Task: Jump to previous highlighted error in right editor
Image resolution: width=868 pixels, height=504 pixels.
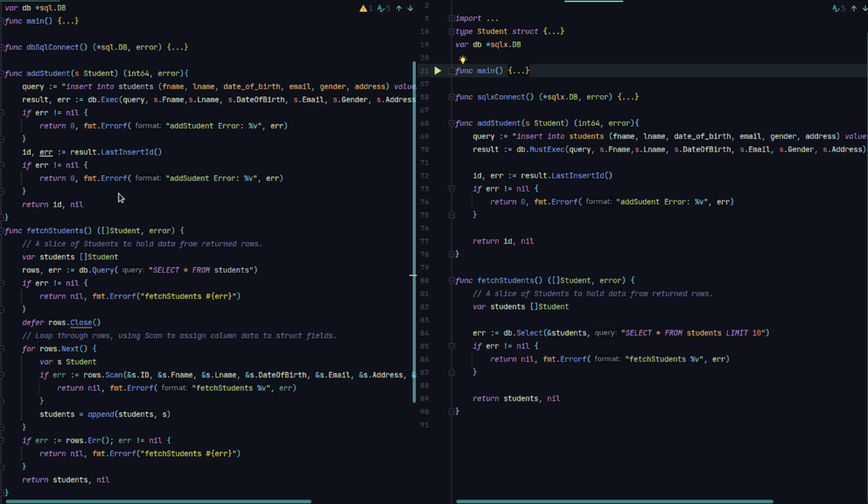Action: tap(854, 8)
